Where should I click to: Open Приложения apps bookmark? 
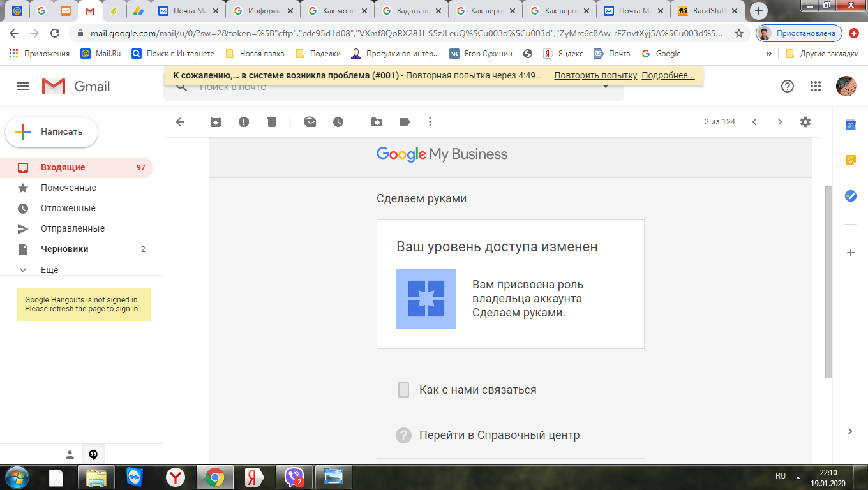(39, 54)
